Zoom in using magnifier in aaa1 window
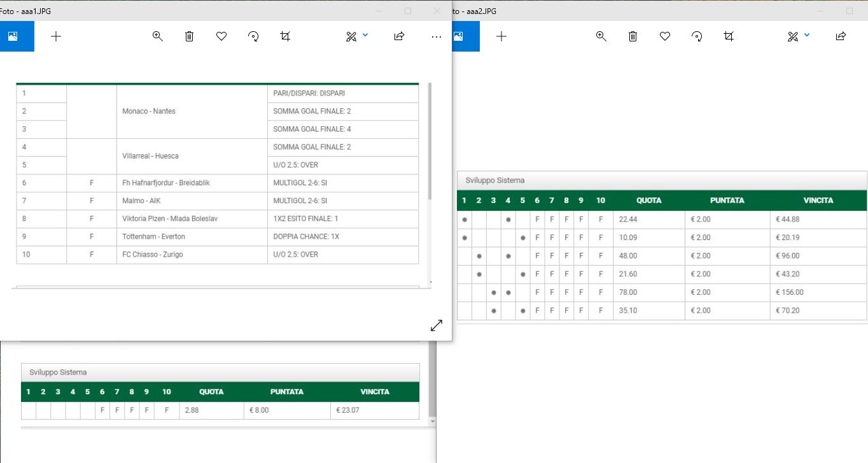The width and height of the screenshot is (868, 463). tap(158, 36)
